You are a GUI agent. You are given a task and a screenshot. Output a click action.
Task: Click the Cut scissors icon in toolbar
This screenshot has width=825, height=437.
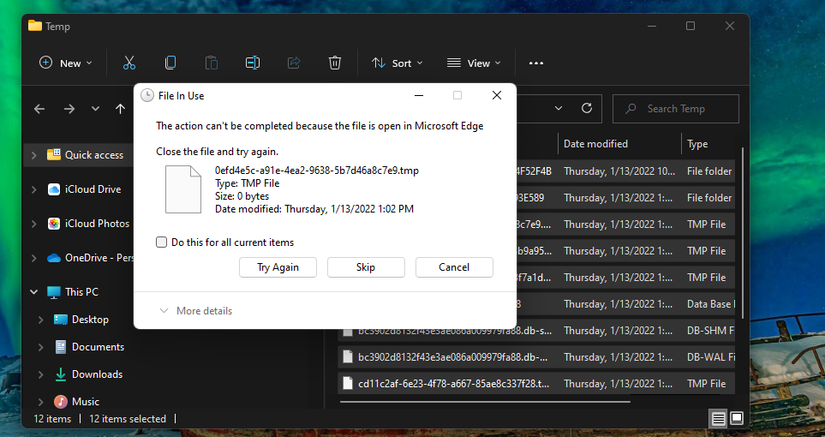tap(129, 63)
